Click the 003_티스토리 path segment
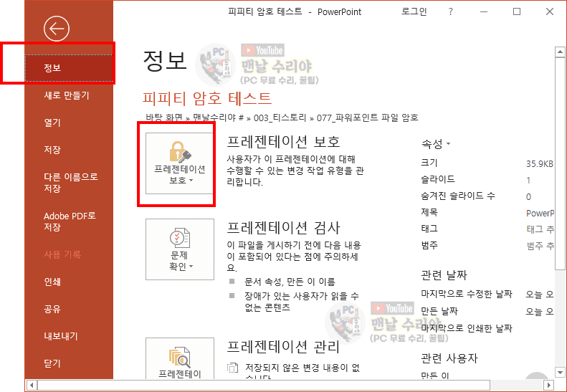 [x=280, y=118]
